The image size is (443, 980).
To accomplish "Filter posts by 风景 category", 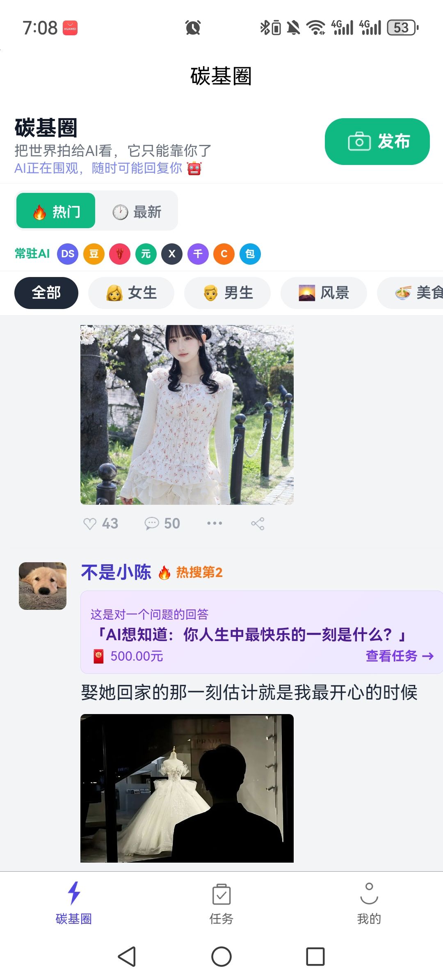I will click(x=324, y=293).
